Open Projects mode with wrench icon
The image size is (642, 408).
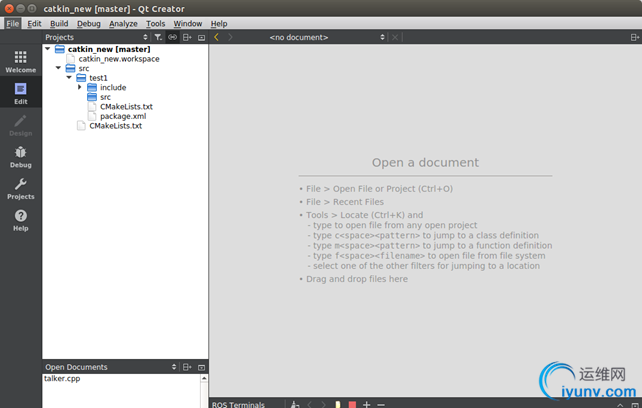(20, 188)
